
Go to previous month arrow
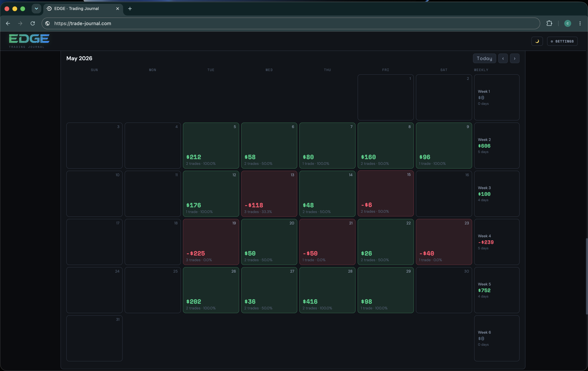coord(503,58)
